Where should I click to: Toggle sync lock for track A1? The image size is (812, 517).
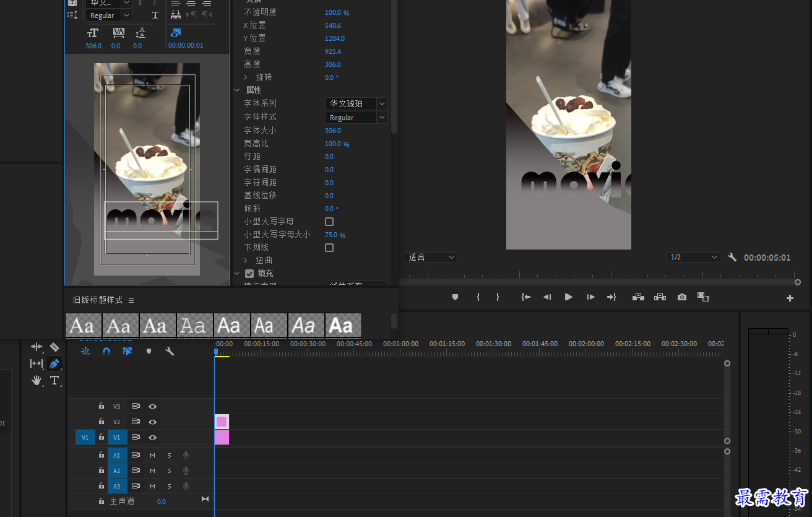coord(136,455)
